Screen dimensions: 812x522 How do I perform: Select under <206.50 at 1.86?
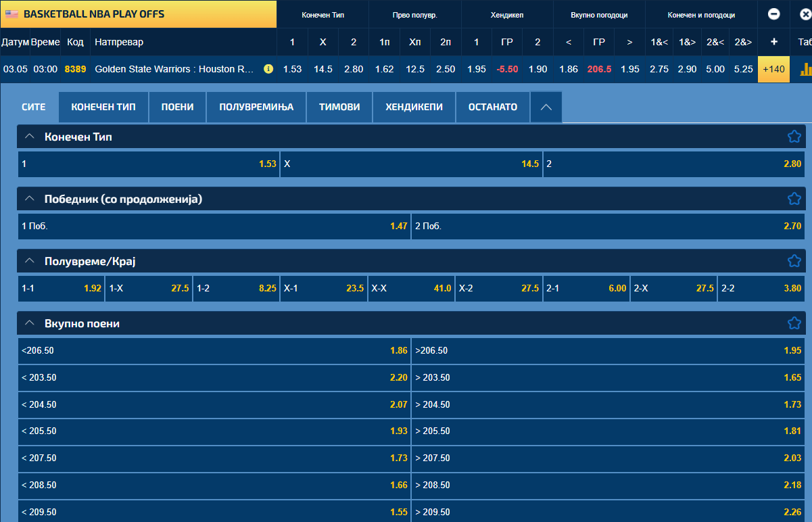click(x=214, y=350)
